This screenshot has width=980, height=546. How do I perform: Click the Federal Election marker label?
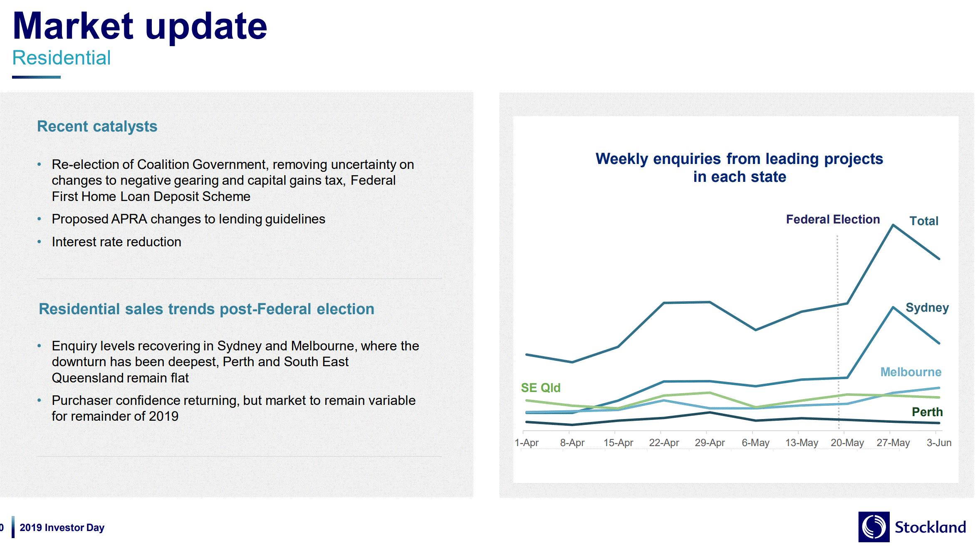[x=832, y=219]
